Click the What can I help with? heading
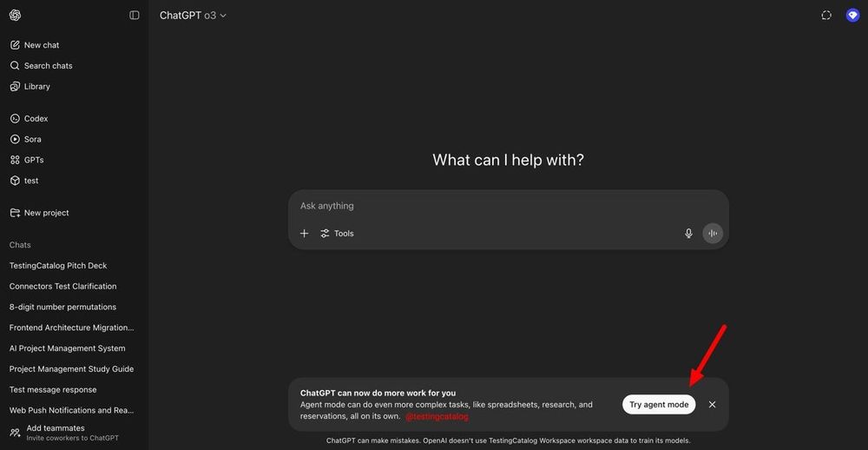The image size is (868, 450). 508,160
